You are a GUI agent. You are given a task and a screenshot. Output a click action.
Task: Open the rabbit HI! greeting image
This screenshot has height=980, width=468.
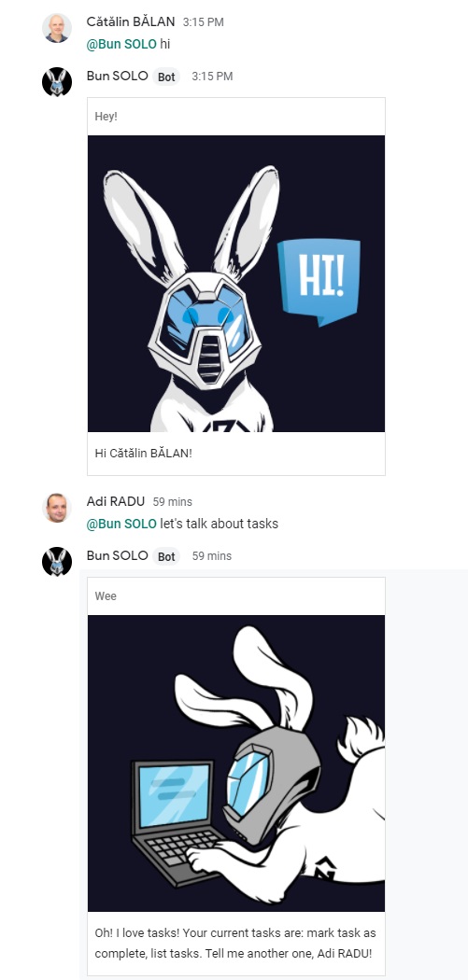(x=236, y=283)
